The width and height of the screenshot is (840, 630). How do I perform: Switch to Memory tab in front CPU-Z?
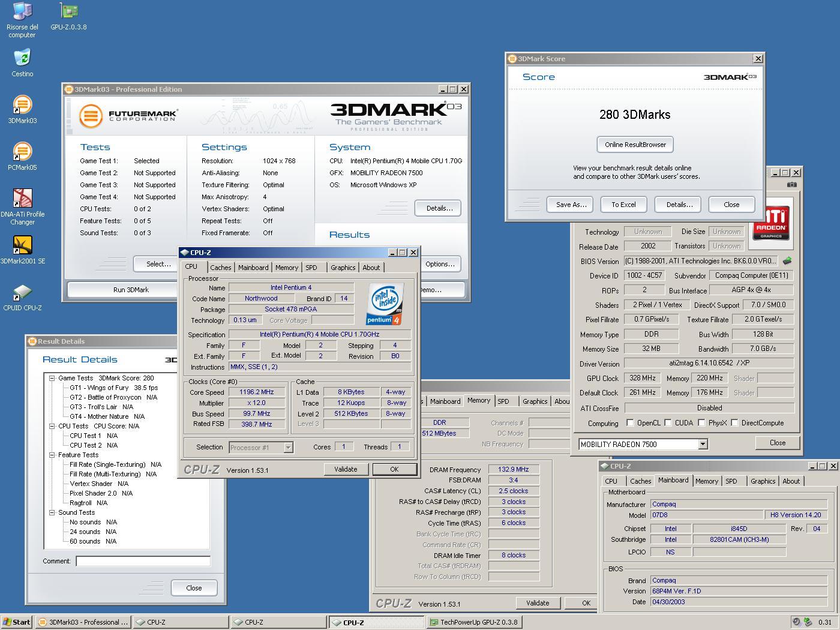click(x=287, y=268)
